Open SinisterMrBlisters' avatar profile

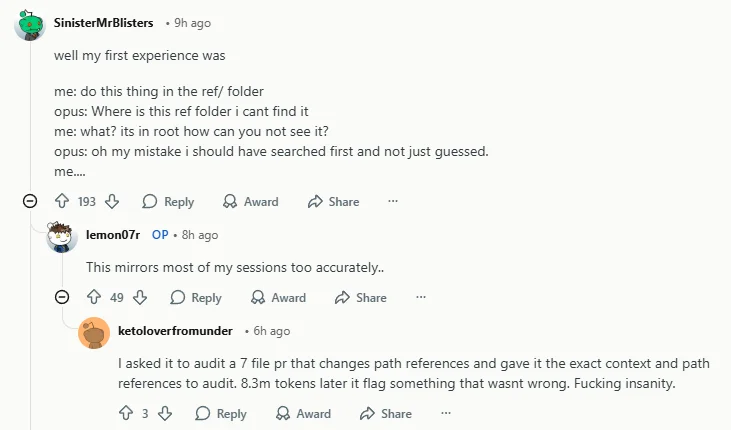[30, 24]
